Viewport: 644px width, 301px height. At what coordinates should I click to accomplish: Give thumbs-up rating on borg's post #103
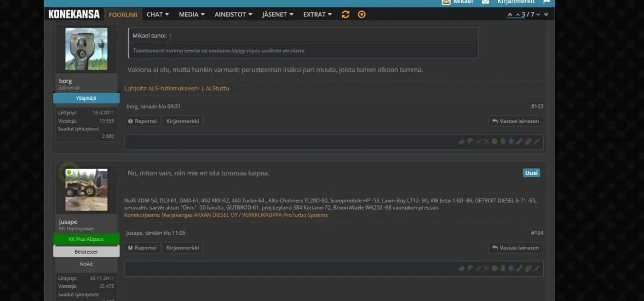click(x=461, y=142)
